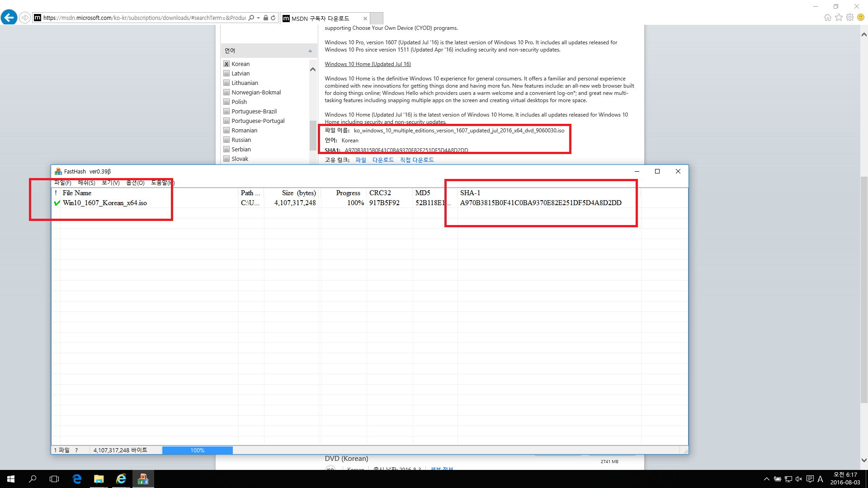Click the page scroll-up arrow in browser
868x488 pixels.
pyautogui.click(x=864, y=34)
